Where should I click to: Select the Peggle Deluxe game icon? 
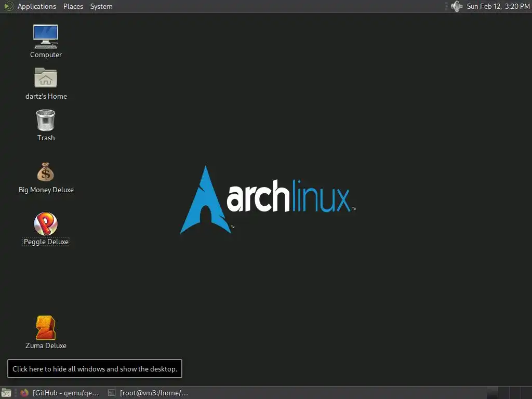[46, 223]
